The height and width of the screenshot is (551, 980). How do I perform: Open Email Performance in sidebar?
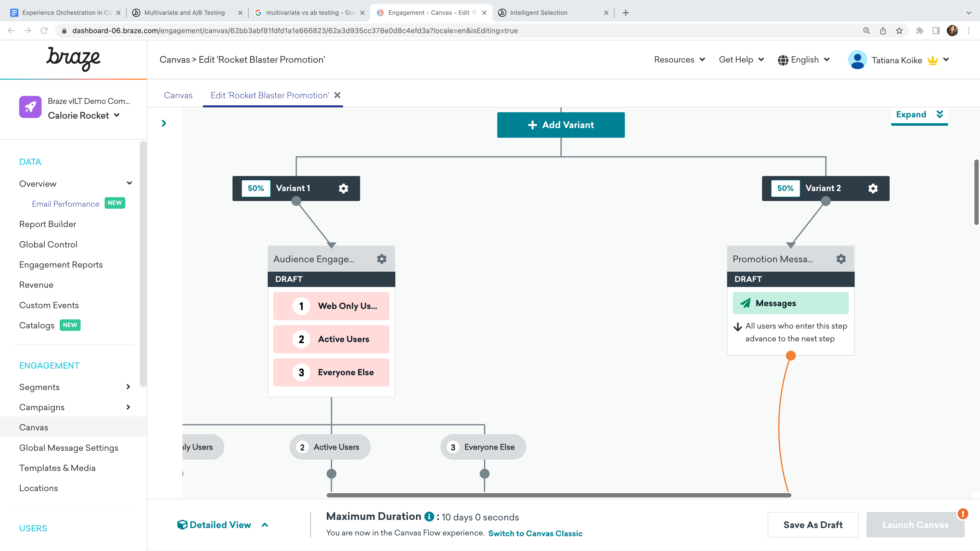(65, 204)
